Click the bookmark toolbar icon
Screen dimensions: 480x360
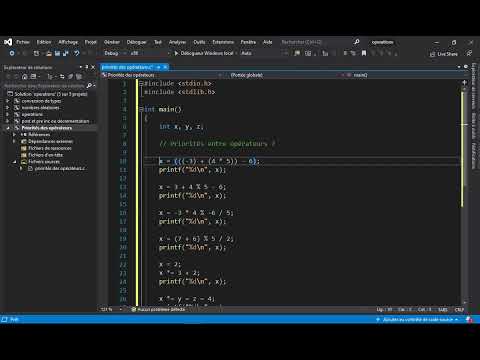pyautogui.click(x=364, y=53)
